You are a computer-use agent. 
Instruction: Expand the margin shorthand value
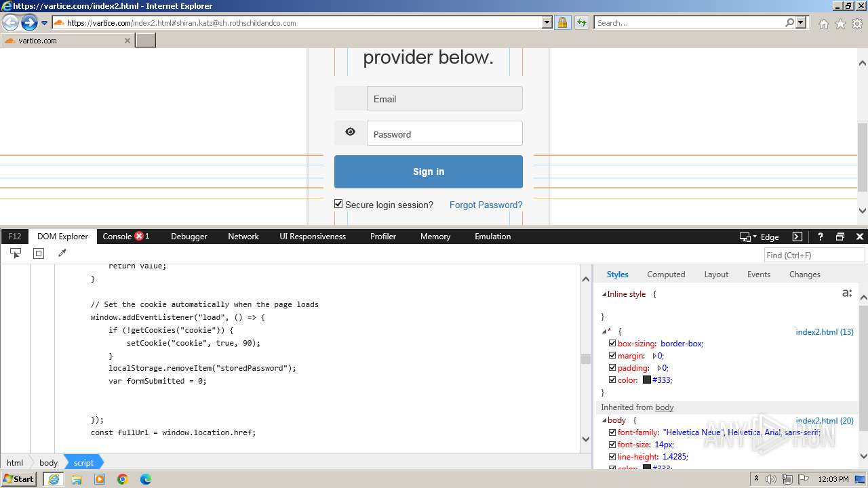click(654, 356)
